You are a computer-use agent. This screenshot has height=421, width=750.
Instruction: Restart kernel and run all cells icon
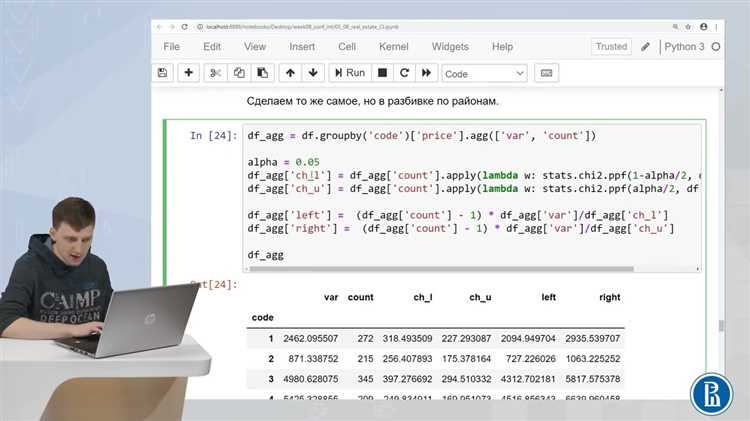(426, 73)
